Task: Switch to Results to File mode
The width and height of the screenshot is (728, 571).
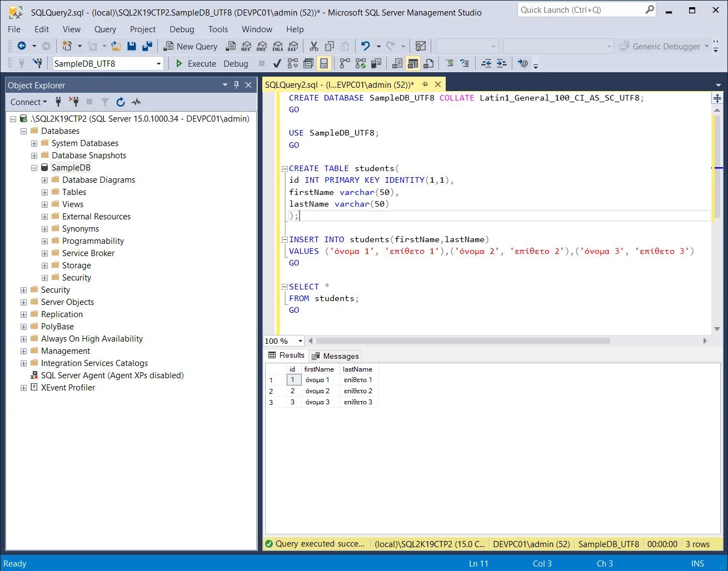Action: pos(428,63)
